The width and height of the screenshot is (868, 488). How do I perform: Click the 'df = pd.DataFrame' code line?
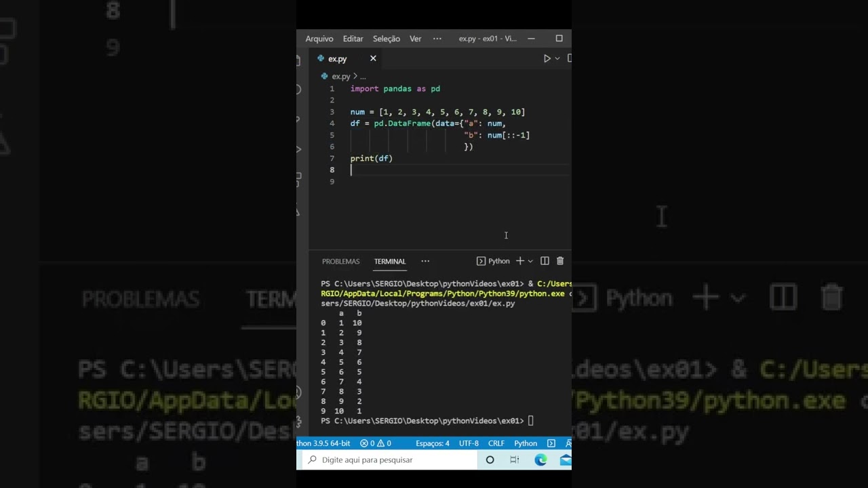pyautogui.click(x=428, y=123)
